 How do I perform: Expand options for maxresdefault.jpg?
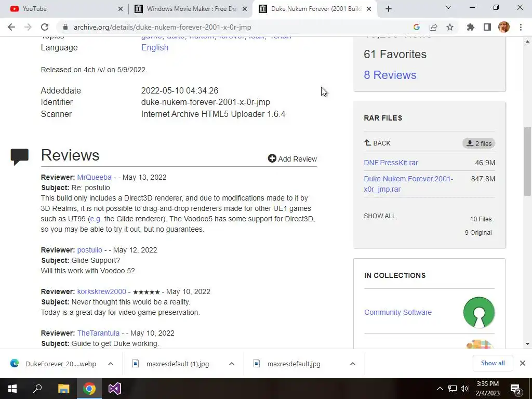(353, 364)
